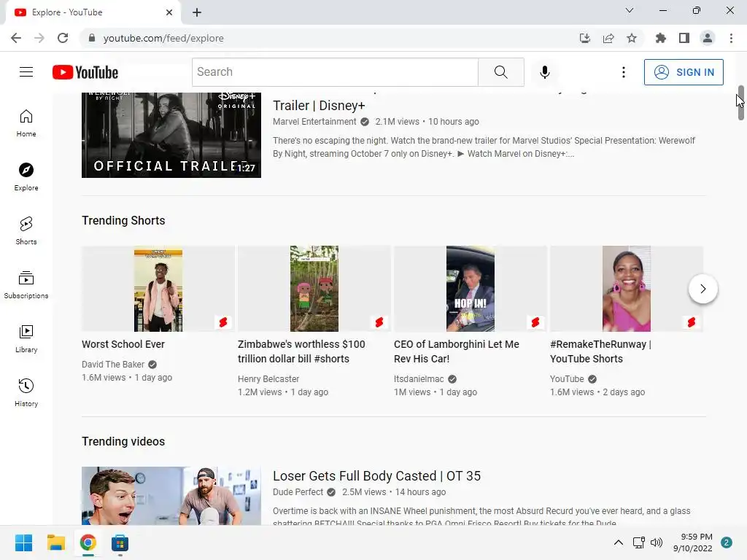Open Dude Perfect video thumbnail
The width and height of the screenshot is (747, 560).
tap(171, 496)
